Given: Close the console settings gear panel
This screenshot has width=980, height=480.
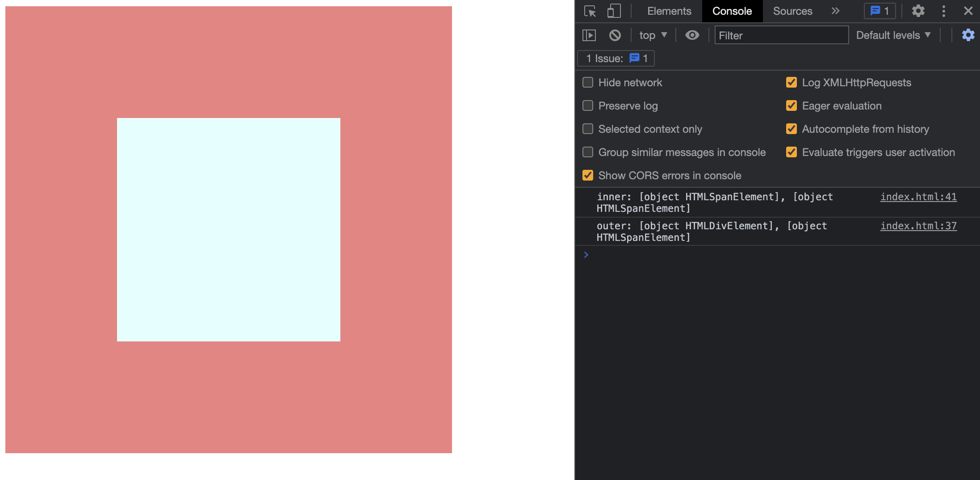Looking at the screenshot, I should tap(968, 35).
